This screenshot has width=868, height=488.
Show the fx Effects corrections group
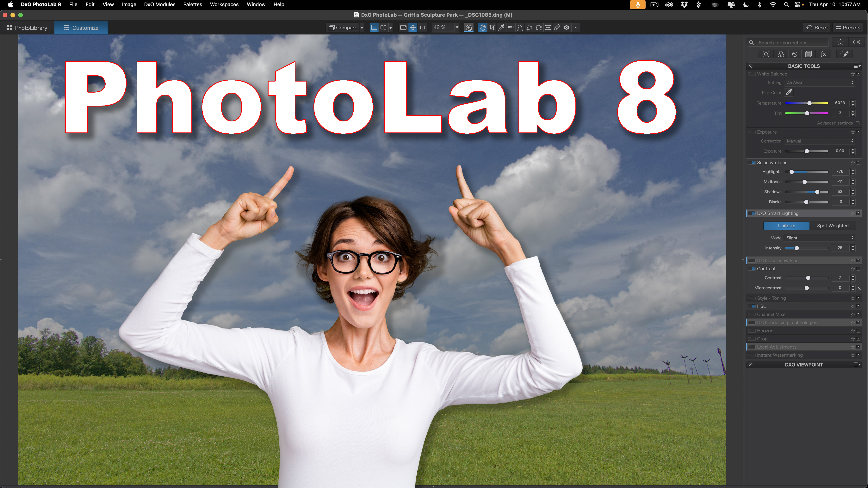tap(823, 54)
